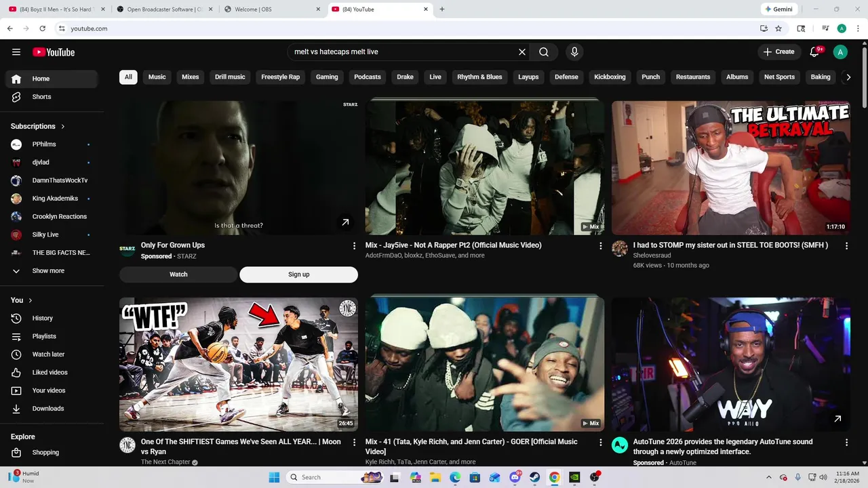Select the All filter chip

[128, 77]
